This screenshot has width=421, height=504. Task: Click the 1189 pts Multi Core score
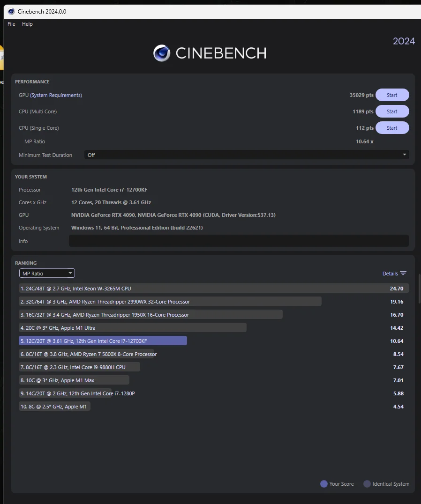point(363,111)
